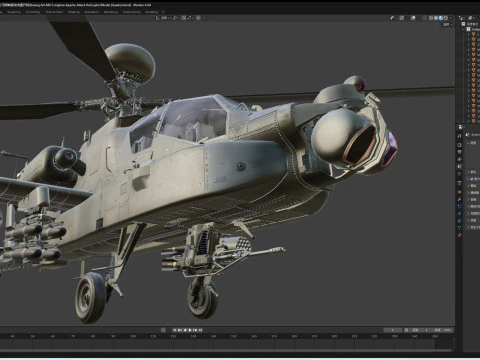Image resolution: width=480 pixels, height=360 pixels.
Task: Open the Object properties tab
Action: coord(459,192)
